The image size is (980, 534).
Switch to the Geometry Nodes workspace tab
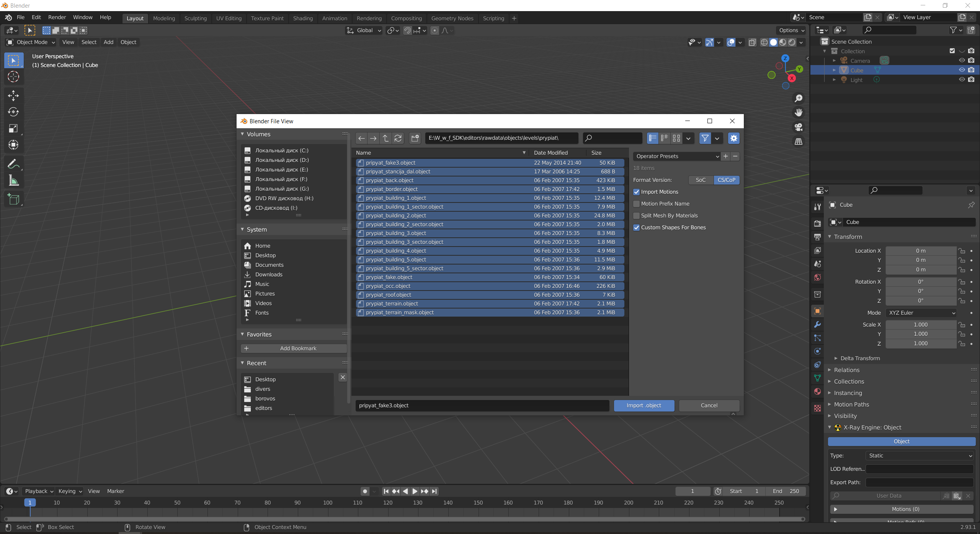452,18
